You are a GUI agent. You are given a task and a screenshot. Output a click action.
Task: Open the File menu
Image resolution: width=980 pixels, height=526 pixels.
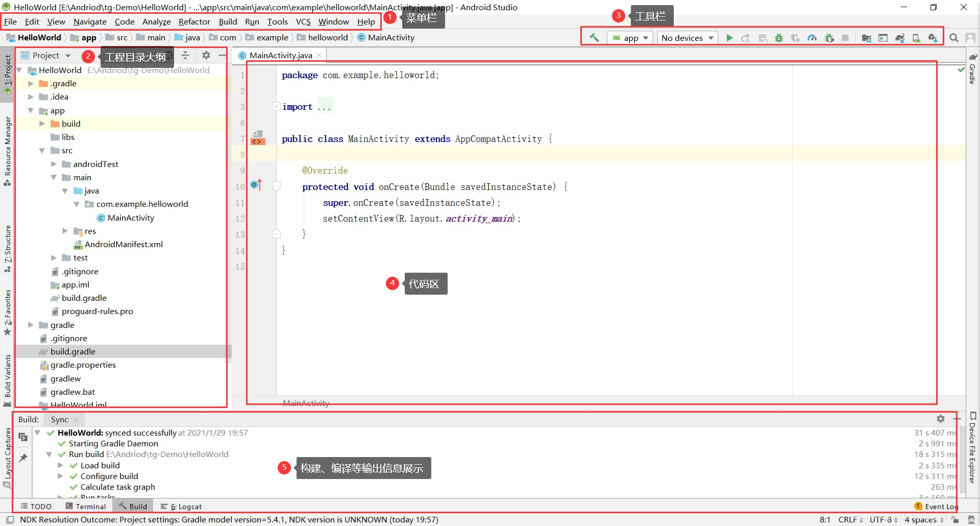click(x=10, y=21)
